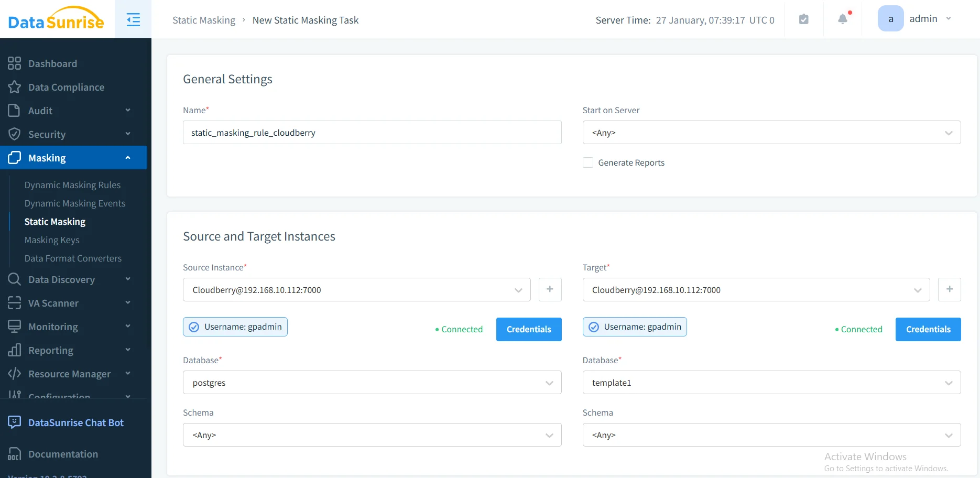Collapse the sidebar with the hamburger icon

tap(133, 19)
